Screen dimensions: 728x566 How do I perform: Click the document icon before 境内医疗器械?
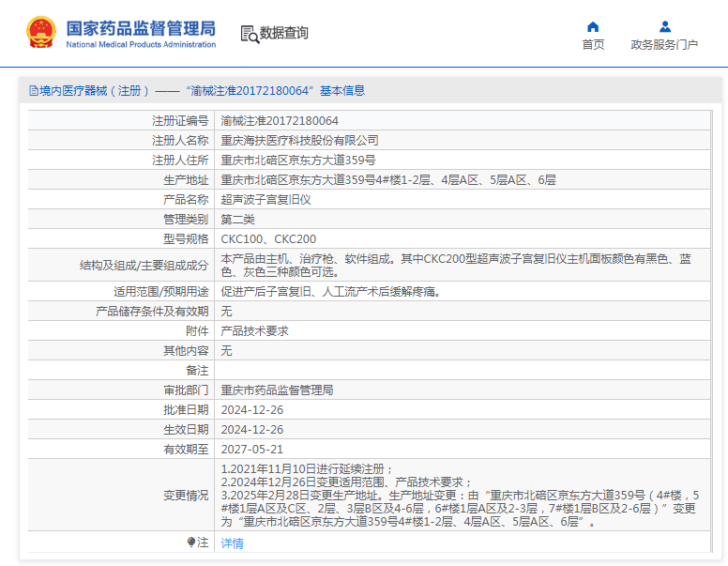coord(33,91)
